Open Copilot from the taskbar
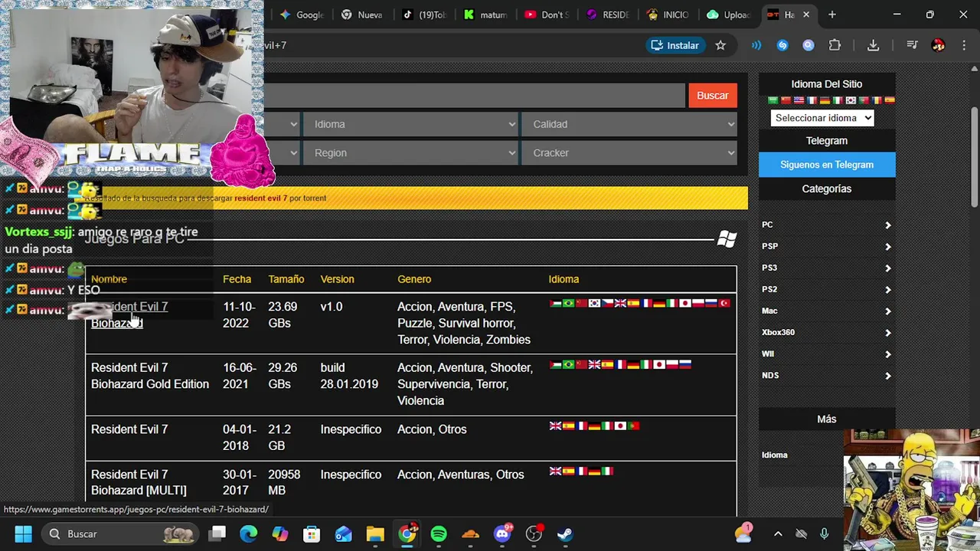Image resolution: width=980 pixels, height=551 pixels. [x=280, y=533]
